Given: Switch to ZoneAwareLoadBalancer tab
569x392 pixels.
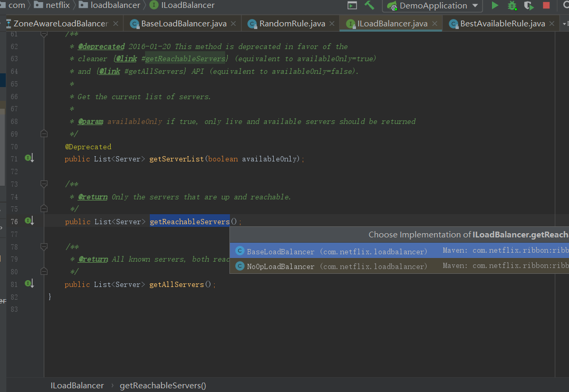Looking at the screenshot, I should (60, 24).
